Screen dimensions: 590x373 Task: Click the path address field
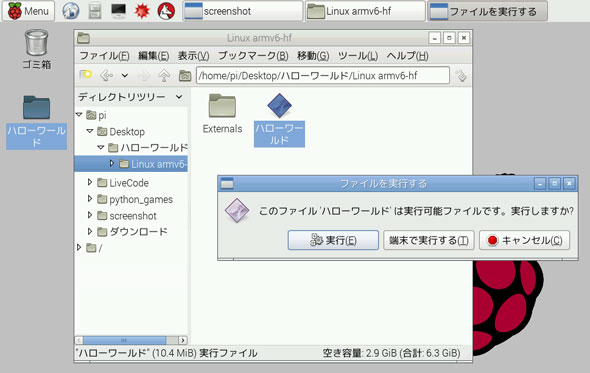[323, 76]
